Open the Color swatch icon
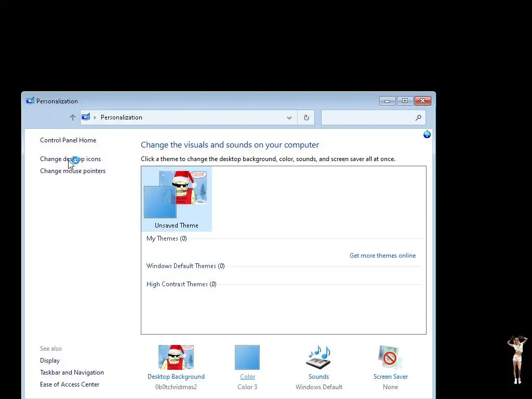 tap(247, 357)
